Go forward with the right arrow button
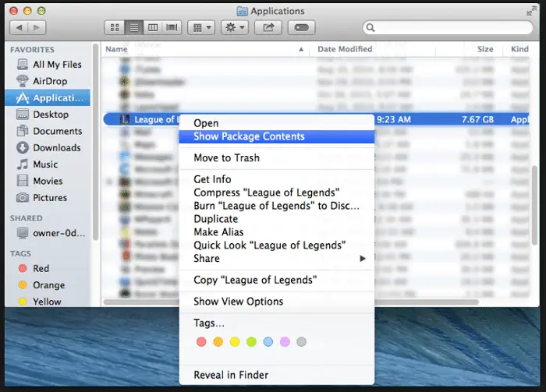Viewport: 546px width, 392px height. pos(37,27)
